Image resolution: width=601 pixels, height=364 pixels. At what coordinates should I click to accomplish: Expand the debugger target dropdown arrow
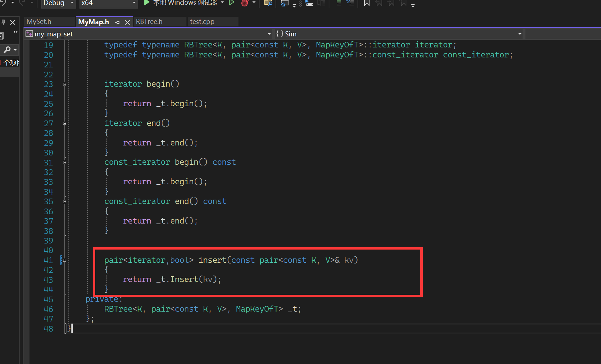click(222, 3)
